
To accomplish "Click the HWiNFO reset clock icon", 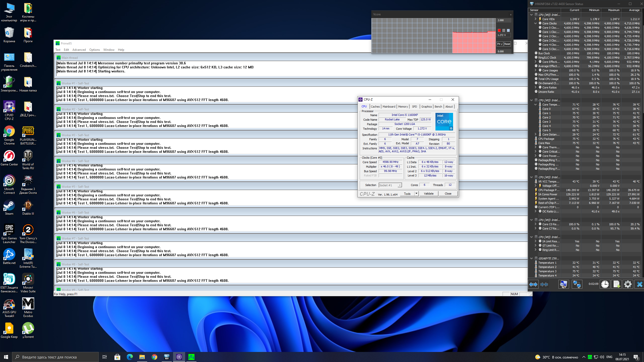I will pyautogui.click(x=605, y=284).
